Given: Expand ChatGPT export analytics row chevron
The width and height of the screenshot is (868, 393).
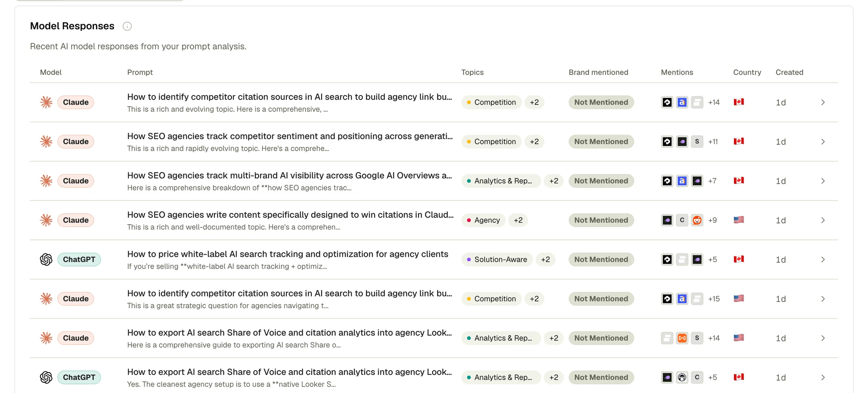Looking at the screenshot, I should 823,377.
